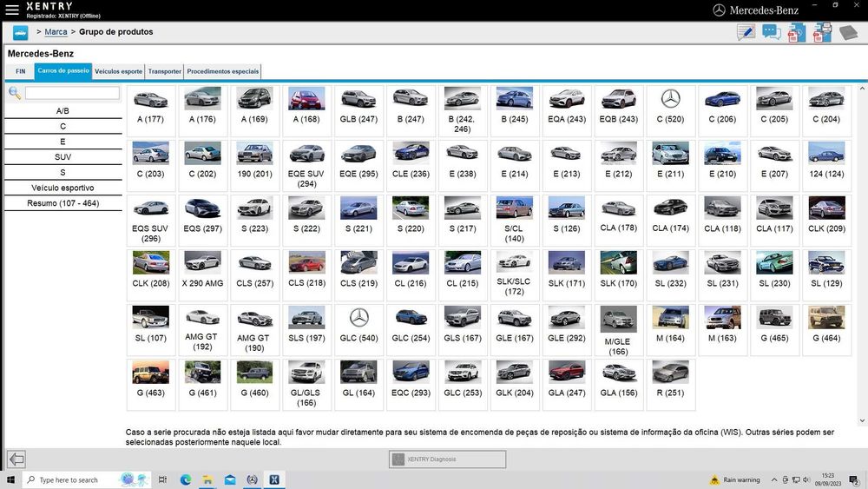868x489 pixels.
Task: Select the Procedimentos especiais tab
Action: pos(222,71)
